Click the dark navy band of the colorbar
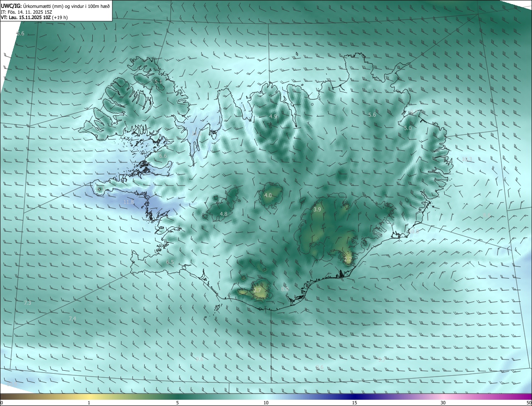Viewport: 532px width, 406px height. [x=355, y=396]
